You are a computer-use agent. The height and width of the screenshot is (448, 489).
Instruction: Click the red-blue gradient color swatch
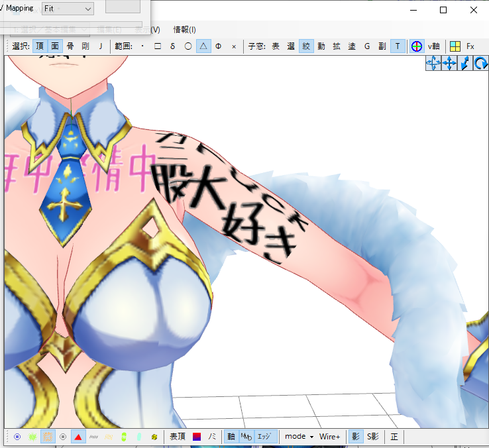(x=197, y=437)
